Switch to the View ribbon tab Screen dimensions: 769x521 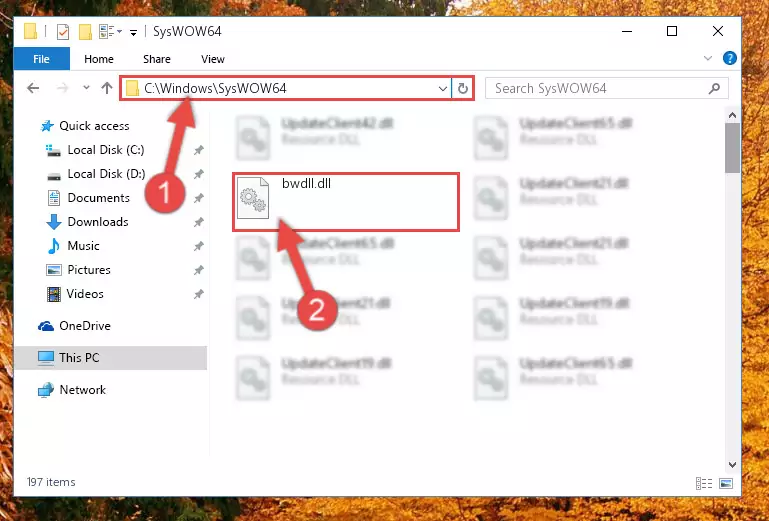[213, 59]
